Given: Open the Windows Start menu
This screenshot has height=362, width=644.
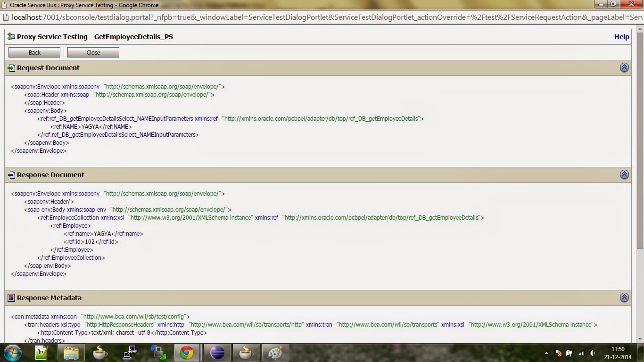Looking at the screenshot, I should coord(12,353).
